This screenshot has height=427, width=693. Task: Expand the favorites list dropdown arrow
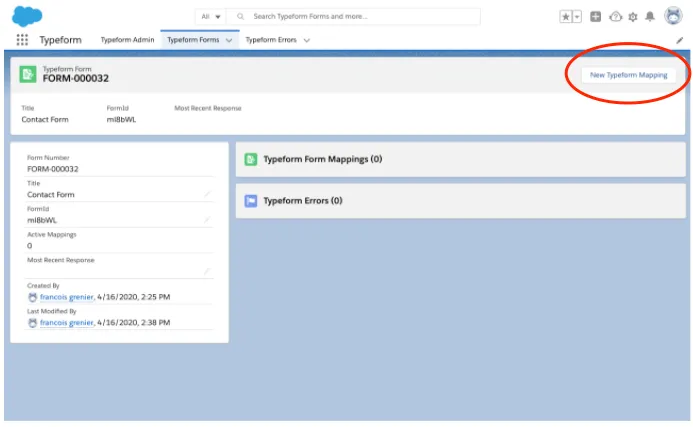click(577, 17)
